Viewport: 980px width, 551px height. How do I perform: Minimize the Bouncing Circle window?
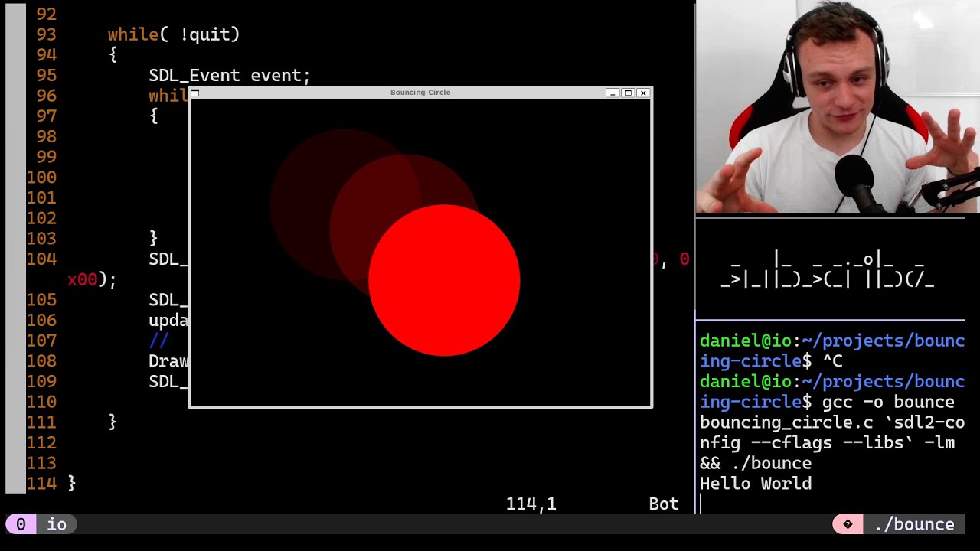tap(612, 93)
